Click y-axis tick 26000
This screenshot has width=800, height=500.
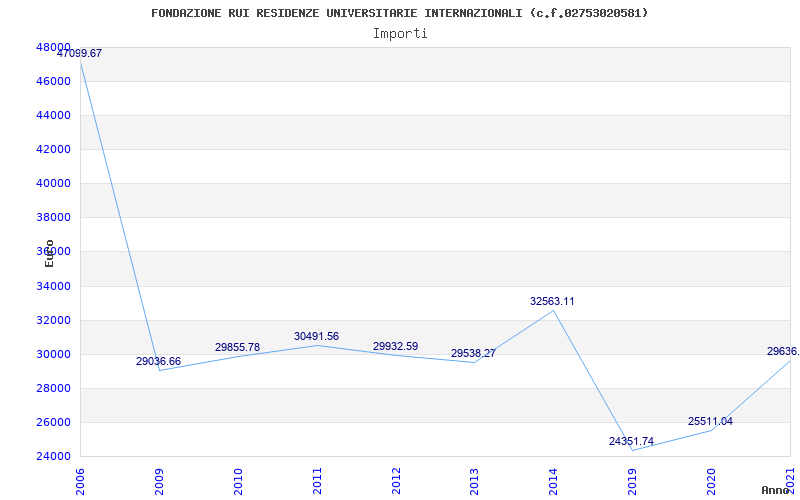[53, 422]
